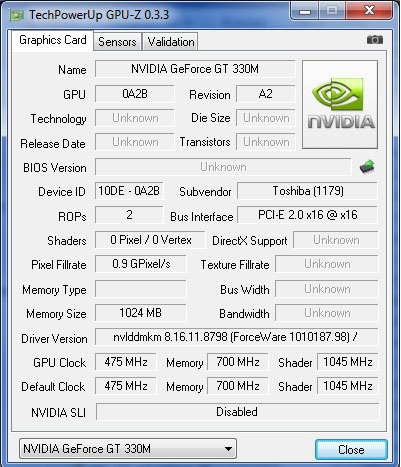The height and width of the screenshot is (467, 401).
Task: Click the Pixel Fillrate field 0.9 GPixel/s
Action: [x=141, y=264]
